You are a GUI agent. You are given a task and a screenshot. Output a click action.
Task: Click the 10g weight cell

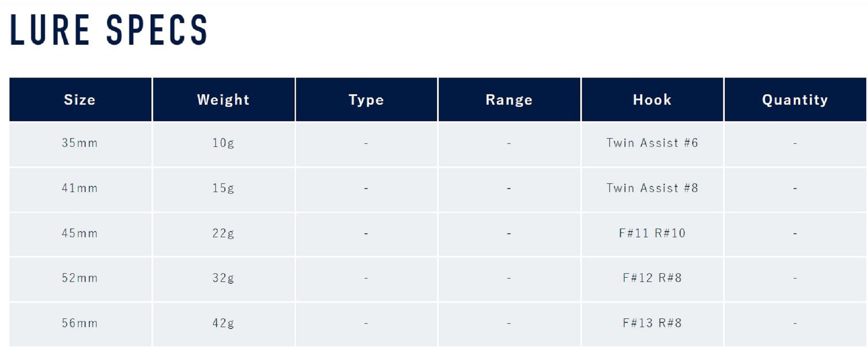pyautogui.click(x=223, y=143)
